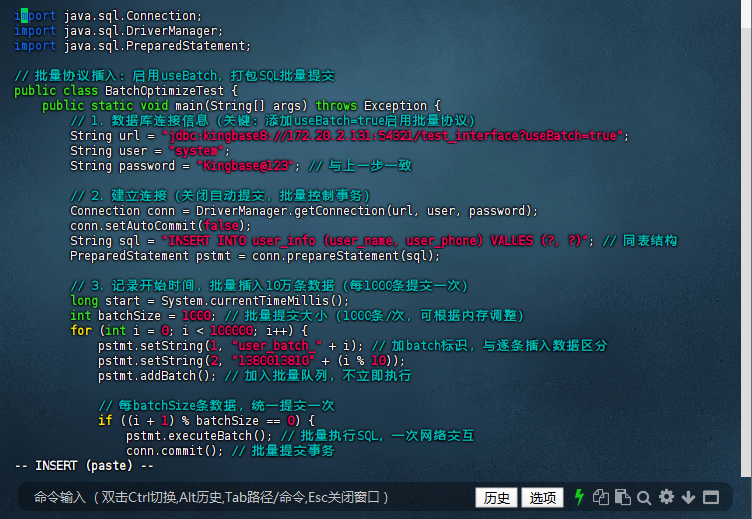Screen dimensions: 752x519
Task: Click the '-- INSERT (paste) --' status line
Action: 84,466
